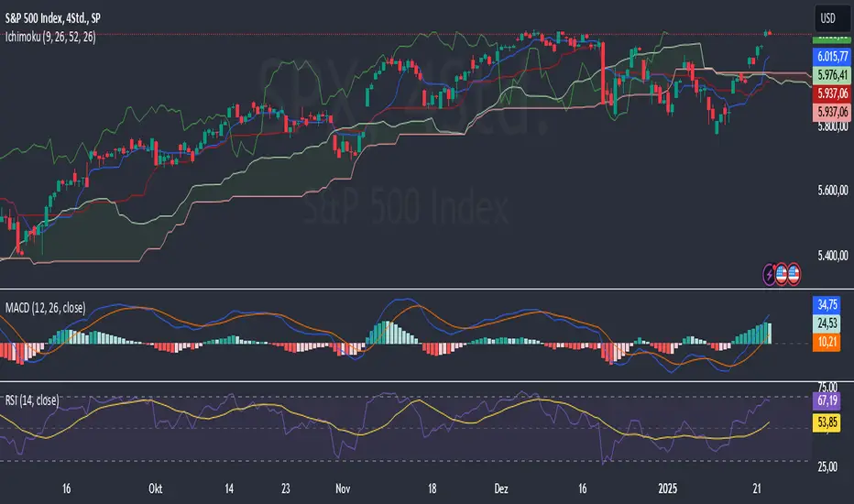
Task: Jump to the Dez time axis label
Action: click(x=501, y=488)
